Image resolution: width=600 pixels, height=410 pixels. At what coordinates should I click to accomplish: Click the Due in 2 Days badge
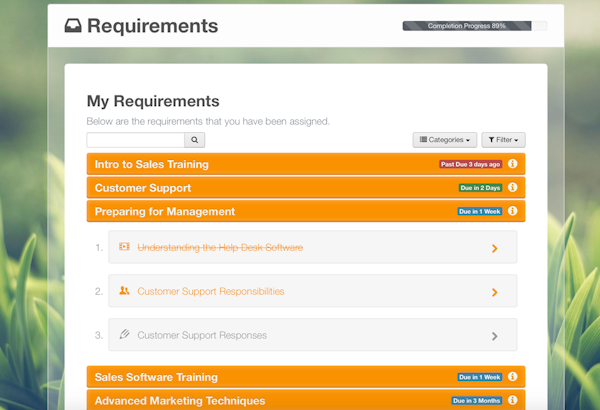tap(480, 188)
